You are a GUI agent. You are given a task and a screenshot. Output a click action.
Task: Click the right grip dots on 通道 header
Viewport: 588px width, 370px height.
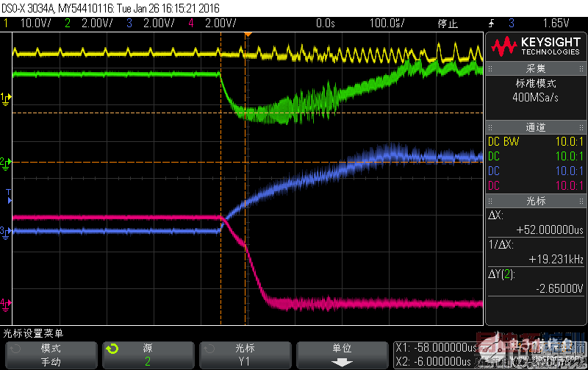[x=581, y=127]
